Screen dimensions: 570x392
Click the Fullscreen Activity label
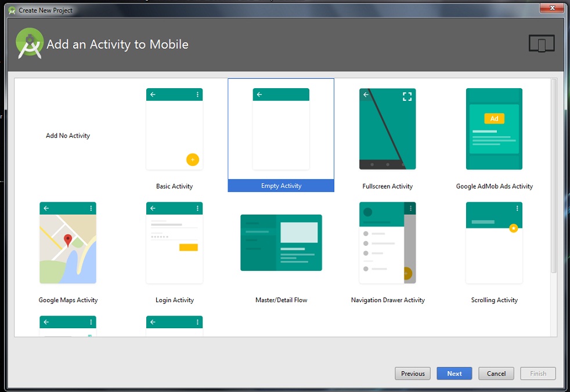point(388,186)
